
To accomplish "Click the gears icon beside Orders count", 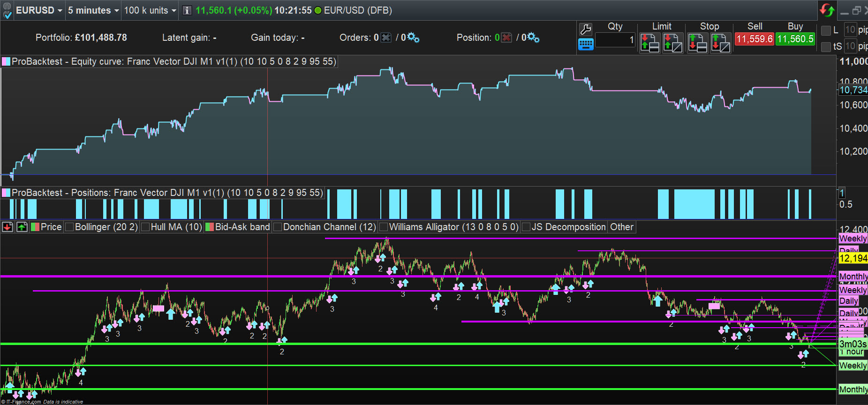I will point(413,37).
